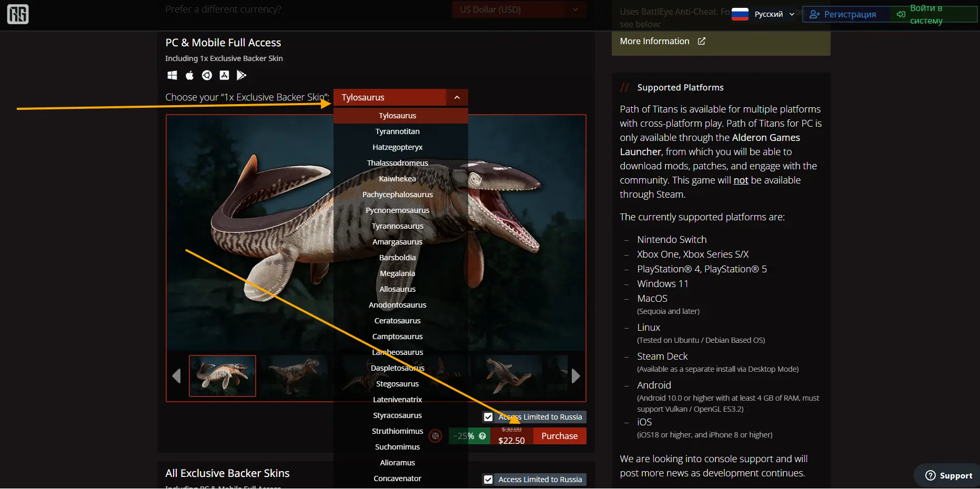Click the $22.50 discounted price
The width and height of the screenshot is (980, 489).
511,441
